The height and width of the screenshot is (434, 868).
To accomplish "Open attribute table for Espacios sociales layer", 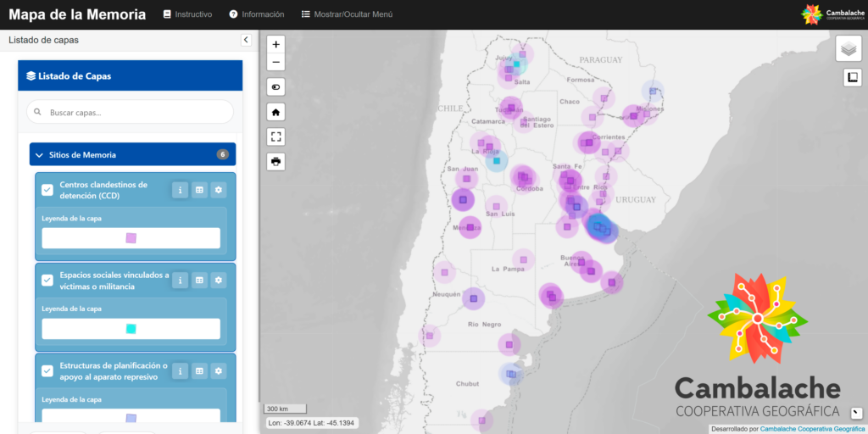I will tap(199, 280).
